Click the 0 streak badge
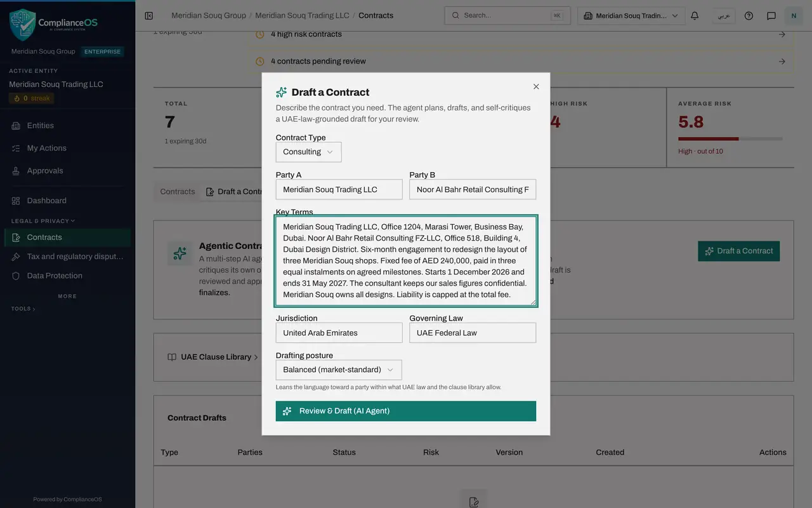 (x=32, y=98)
